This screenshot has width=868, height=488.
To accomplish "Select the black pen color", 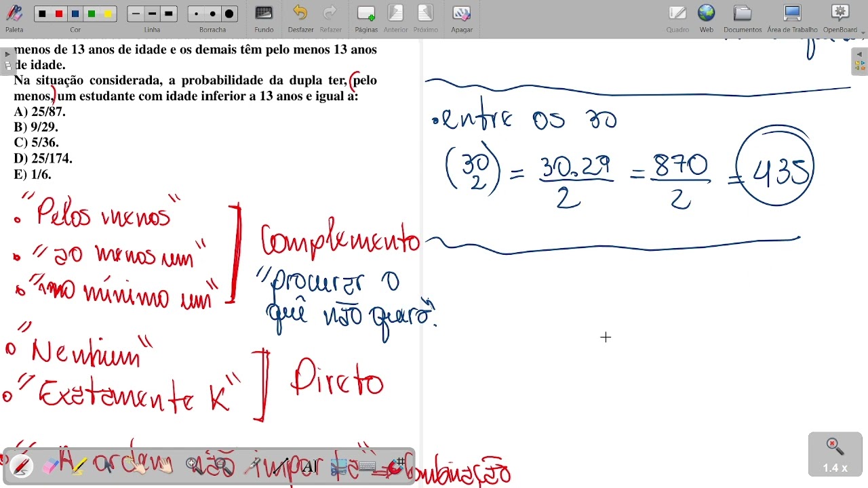I will tap(43, 14).
